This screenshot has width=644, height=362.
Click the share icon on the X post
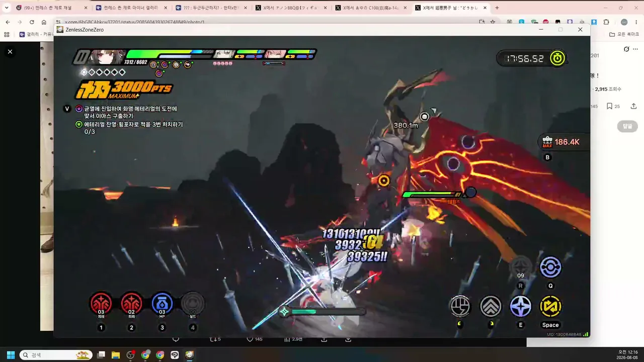pos(633,106)
